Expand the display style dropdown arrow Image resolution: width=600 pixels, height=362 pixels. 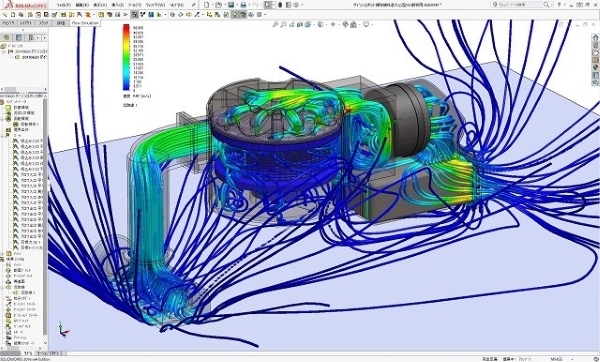[325, 24]
